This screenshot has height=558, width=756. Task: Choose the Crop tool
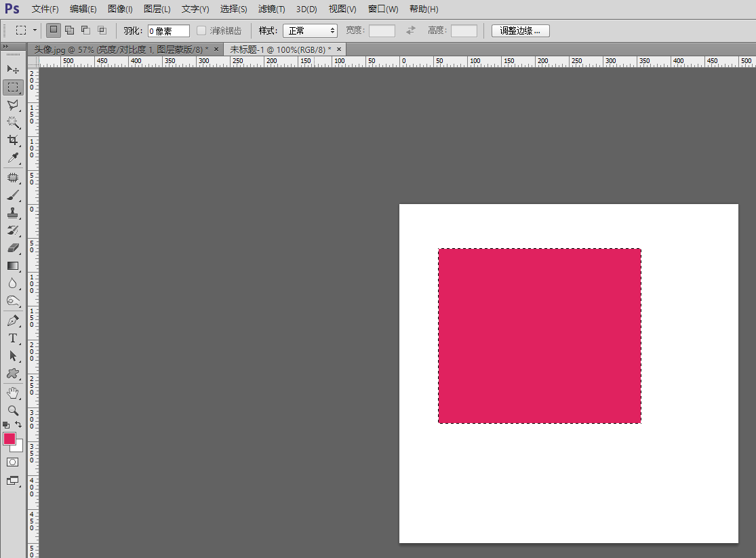point(13,140)
